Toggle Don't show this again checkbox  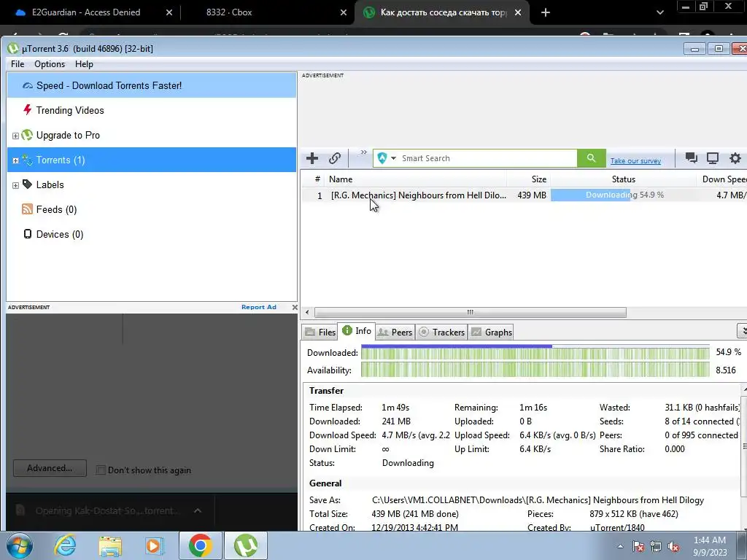pyautogui.click(x=101, y=470)
